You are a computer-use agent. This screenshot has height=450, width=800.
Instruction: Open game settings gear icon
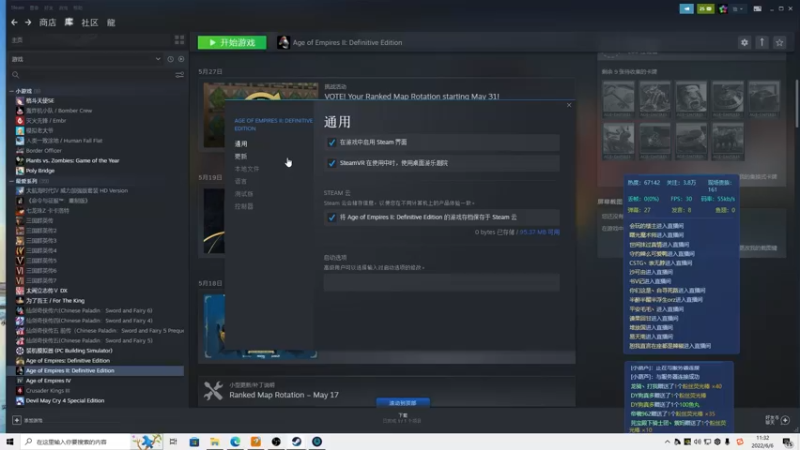pyautogui.click(x=744, y=42)
